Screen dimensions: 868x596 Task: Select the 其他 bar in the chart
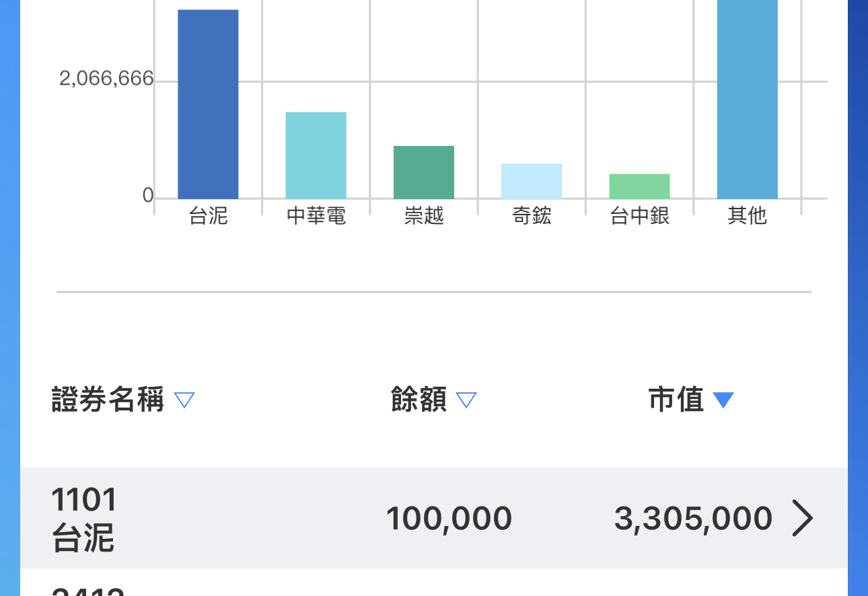click(748, 100)
